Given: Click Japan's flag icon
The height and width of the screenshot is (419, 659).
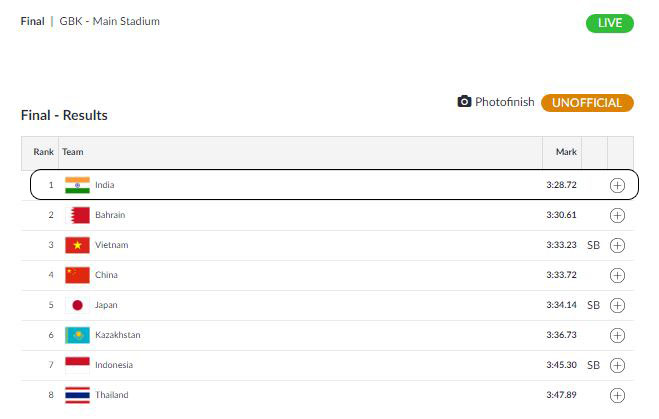Looking at the screenshot, I should 77,305.
